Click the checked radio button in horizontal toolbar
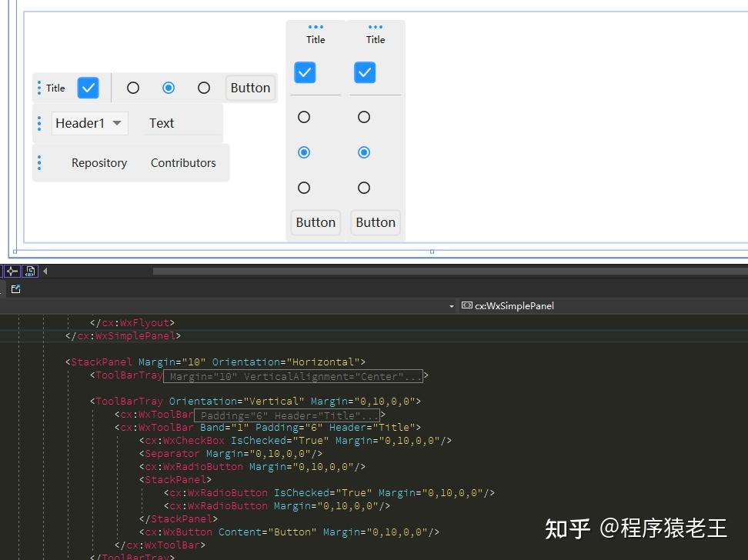Viewport: 748px width, 560px height. pyautogui.click(x=169, y=88)
